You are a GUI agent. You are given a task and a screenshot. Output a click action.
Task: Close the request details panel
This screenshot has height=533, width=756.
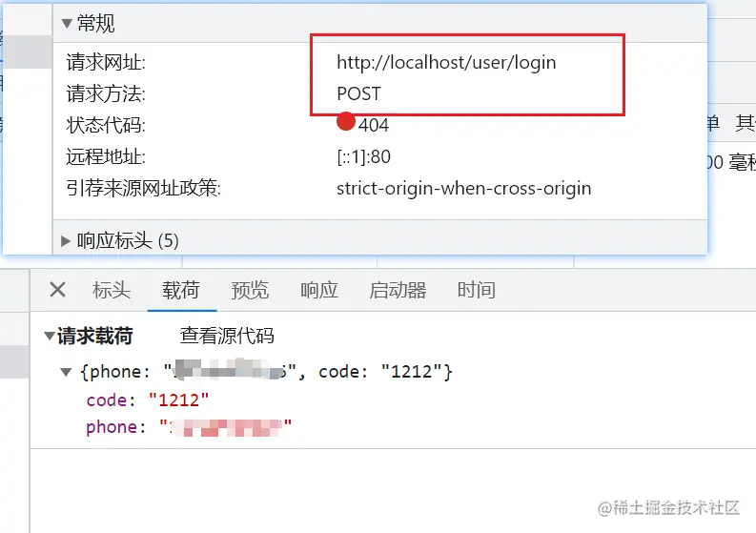click(x=58, y=290)
